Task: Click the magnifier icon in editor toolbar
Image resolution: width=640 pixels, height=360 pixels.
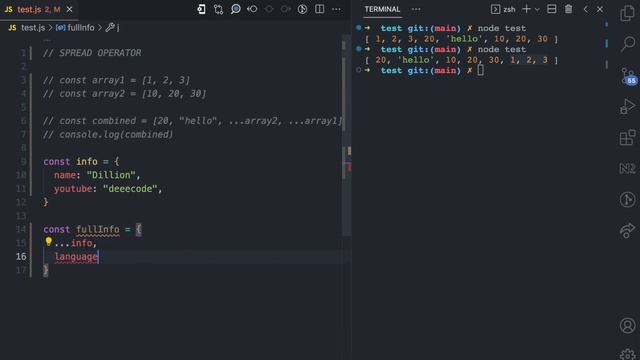Action: click(236, 9)
